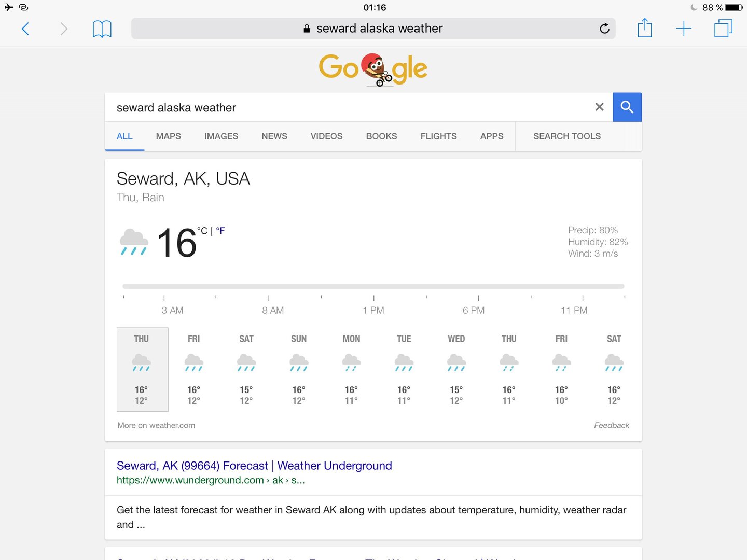Switch temperature units to °C
Viewport: 747px width, 560px height.
point(202,231)
